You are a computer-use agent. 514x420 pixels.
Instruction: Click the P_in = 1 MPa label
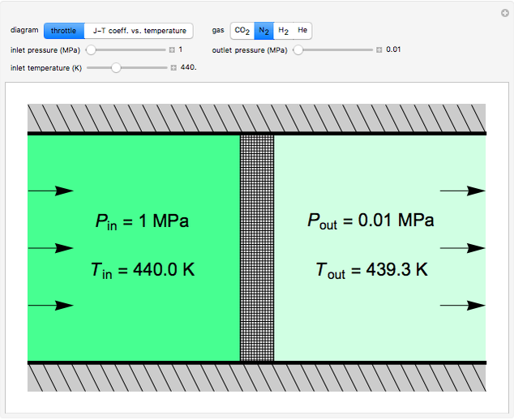(x=140, y=221)
